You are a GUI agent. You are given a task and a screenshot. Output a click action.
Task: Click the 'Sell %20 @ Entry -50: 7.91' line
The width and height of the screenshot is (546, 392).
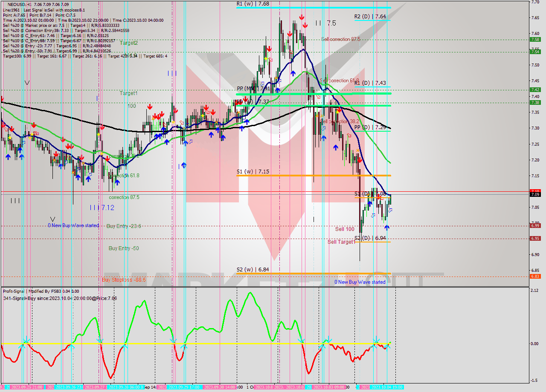[57, 51]
